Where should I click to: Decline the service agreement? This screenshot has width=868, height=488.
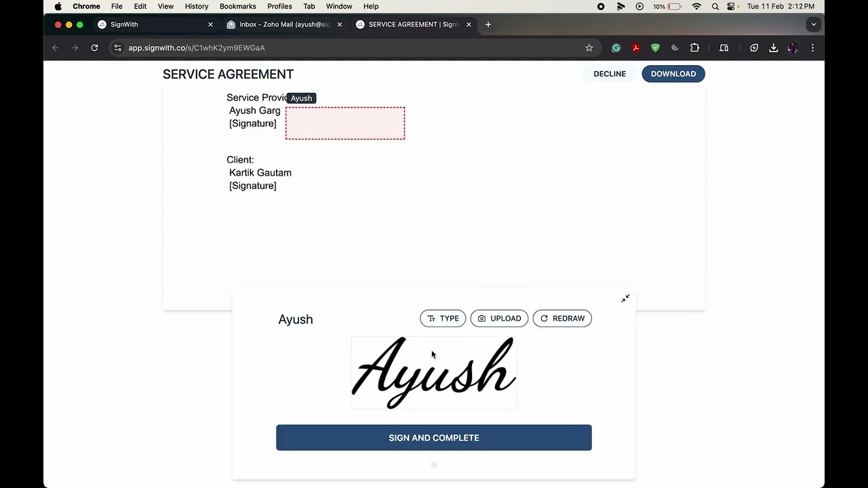coord(610,74)
